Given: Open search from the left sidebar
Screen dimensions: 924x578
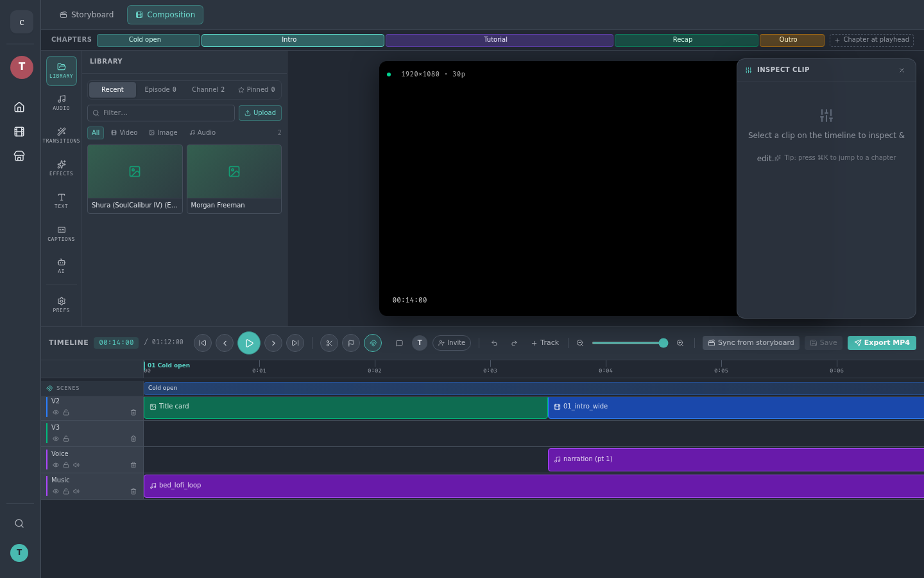Looking at the screenshot, I should point(19,523).
